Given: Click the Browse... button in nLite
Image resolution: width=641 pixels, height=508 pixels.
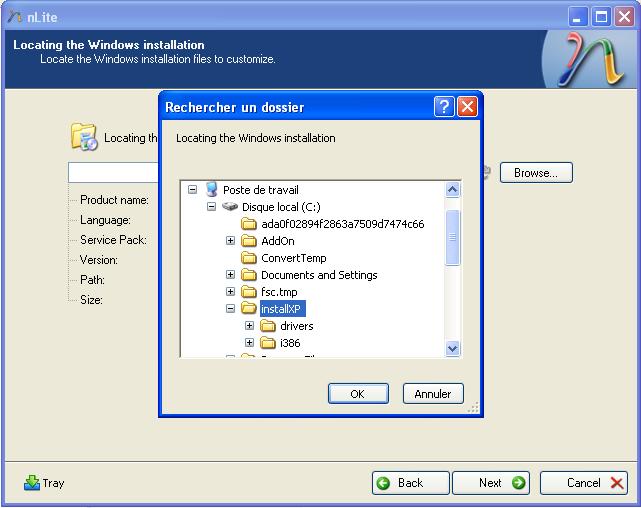Looking at the screenshot, I should (536, 172).
